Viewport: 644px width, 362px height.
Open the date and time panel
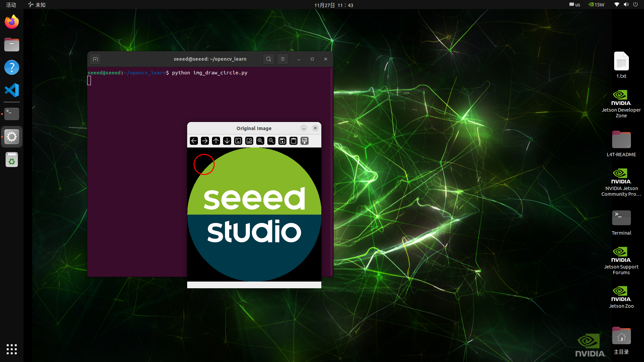[334, 5]
